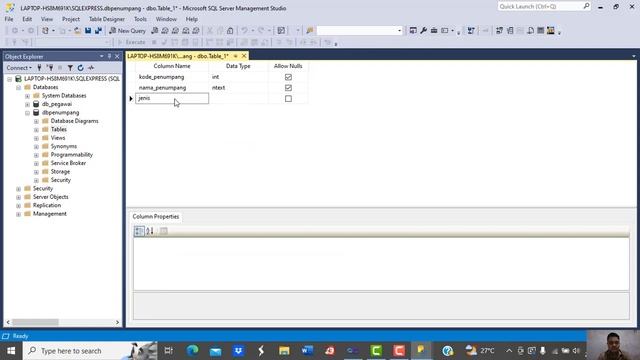Expand the Views folder node
The width and height of the screenshot is (640, 360).
(x=36, y=138)
